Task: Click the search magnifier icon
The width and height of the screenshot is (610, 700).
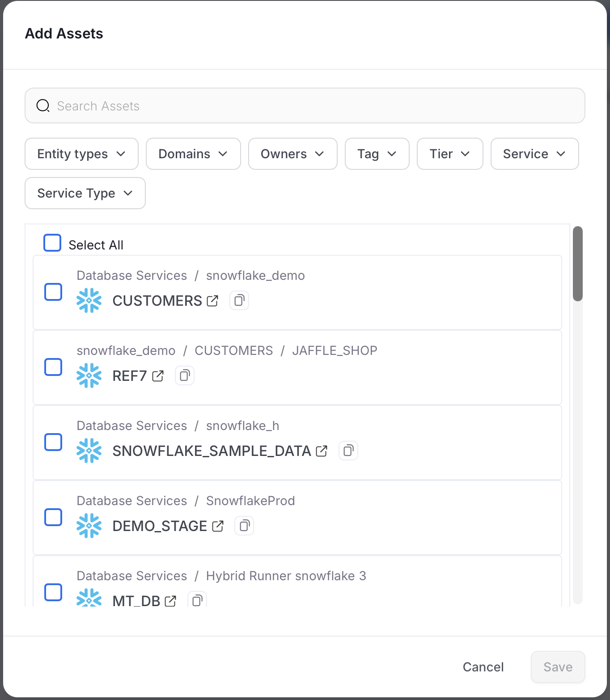Action: (x=43, y=106)
